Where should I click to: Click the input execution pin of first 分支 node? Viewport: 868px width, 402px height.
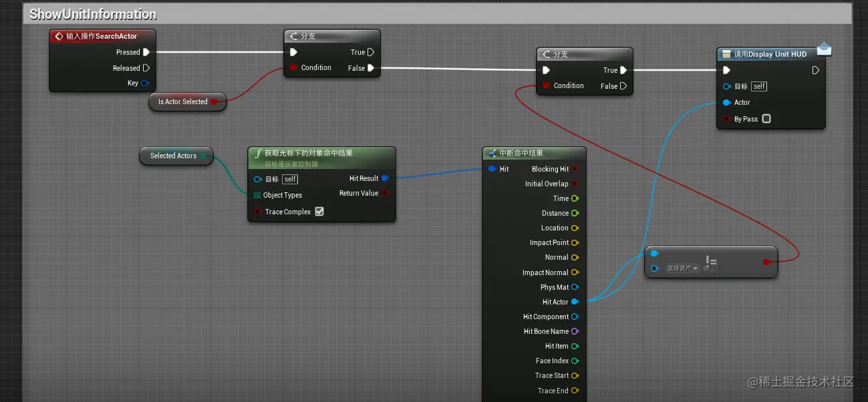tap(293, 52)
